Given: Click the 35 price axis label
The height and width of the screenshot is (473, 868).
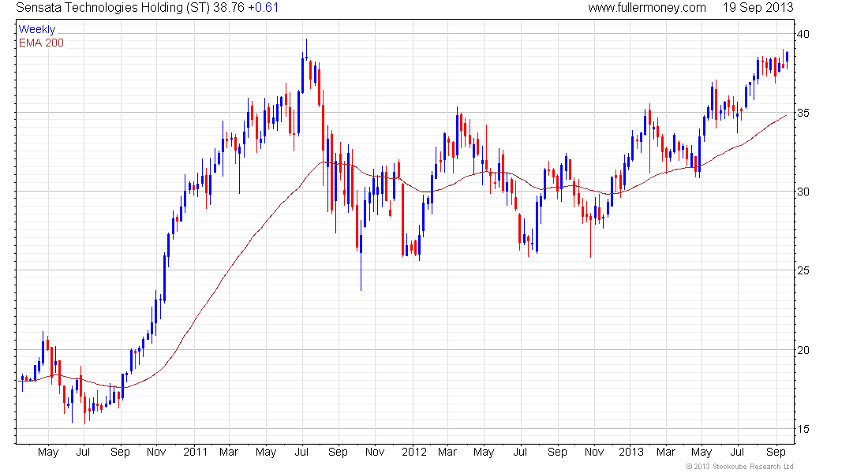Looking at the screenshot, I should pyautogui.click(x=803, y=113).
